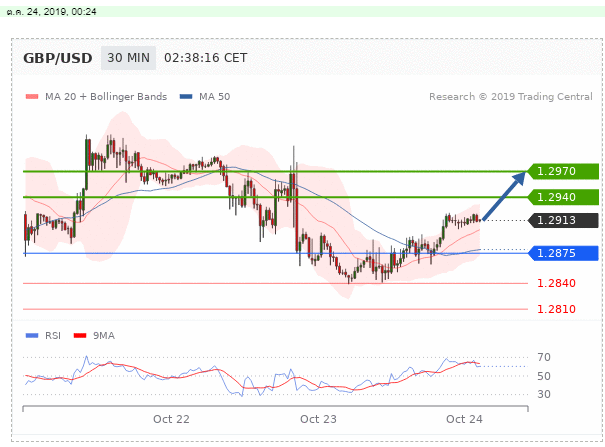
Task: Click the MA 50 blue legend swatch
Action: point(186,96)
